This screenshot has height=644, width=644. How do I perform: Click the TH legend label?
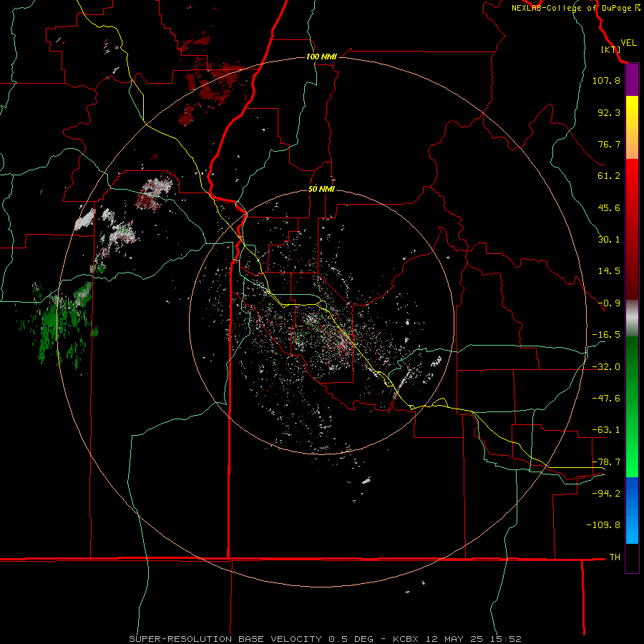pyautogui.click(x=615, y=557)
